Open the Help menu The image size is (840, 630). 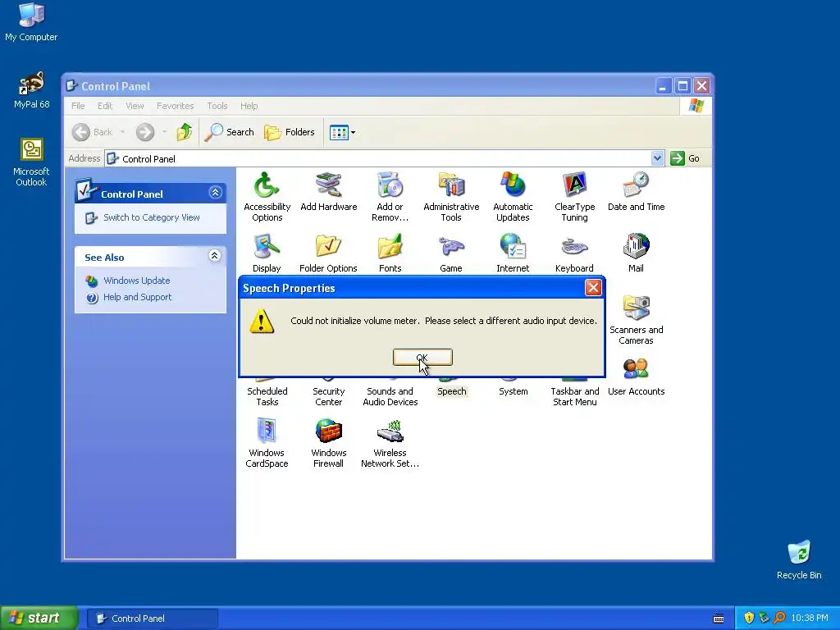click(249, 106)
